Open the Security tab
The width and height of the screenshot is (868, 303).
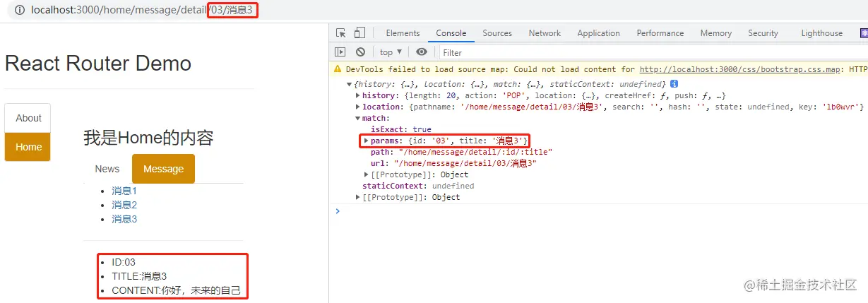click(763, 33)
